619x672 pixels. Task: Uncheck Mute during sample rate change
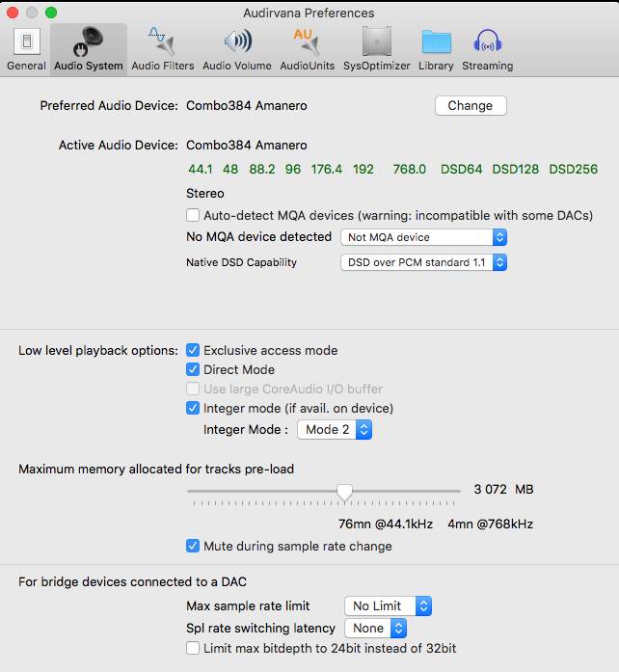(x=194, y=546)
